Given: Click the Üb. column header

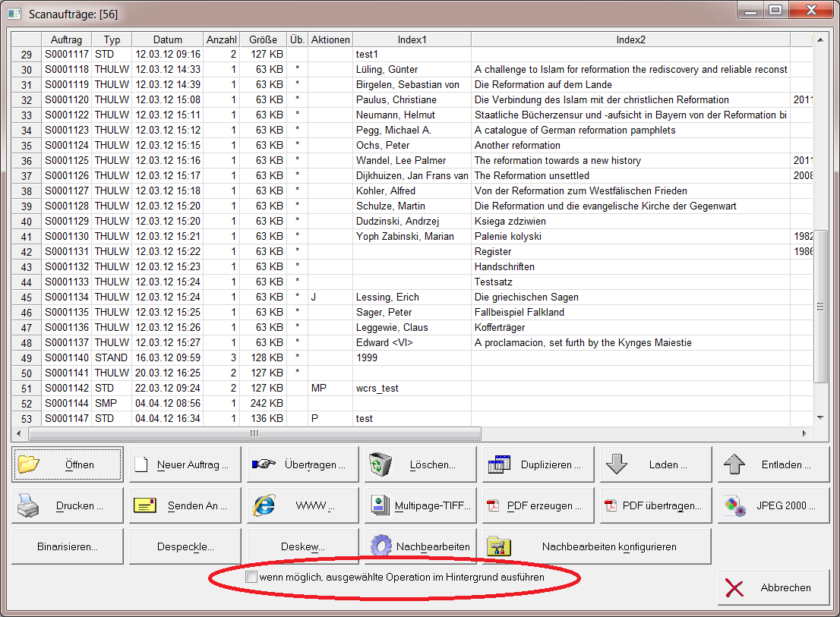Looking at the screenshot, I should (297, 39).
